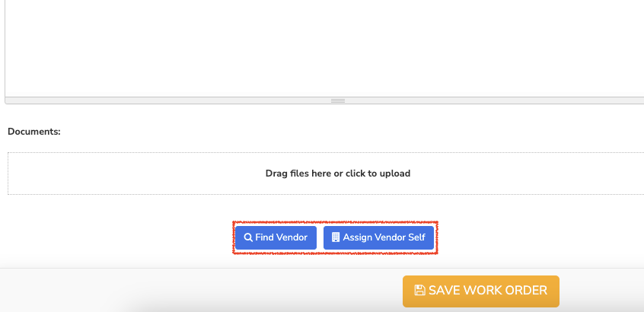Click the 'Assign Vendor Self' text label
The width and height of the screenshot is (644, 312).
[384, 237]
